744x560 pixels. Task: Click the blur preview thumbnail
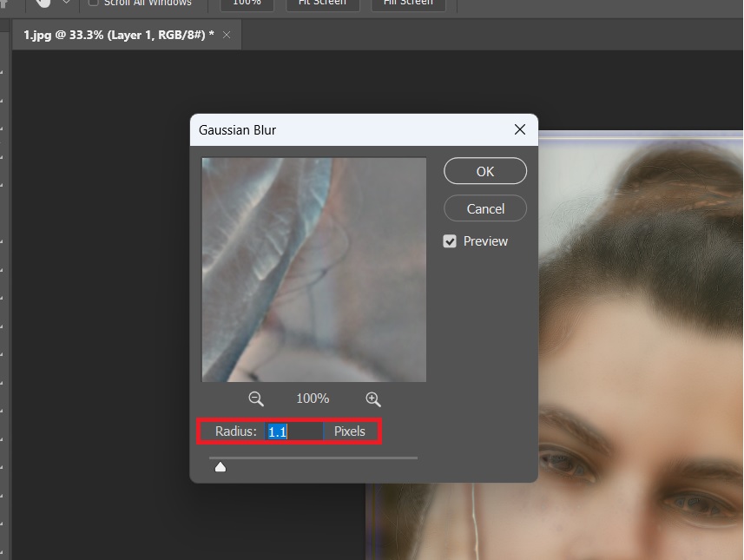[x=313, y=269]
